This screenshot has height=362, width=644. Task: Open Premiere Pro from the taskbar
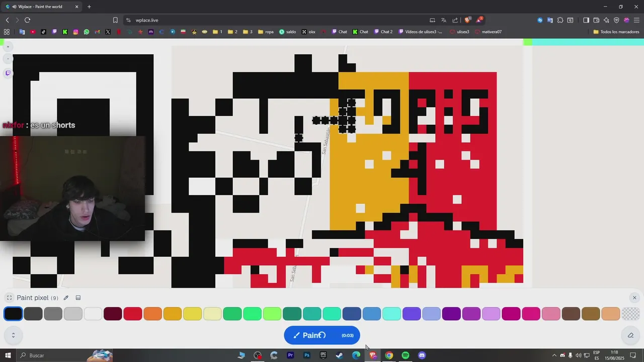290,355
